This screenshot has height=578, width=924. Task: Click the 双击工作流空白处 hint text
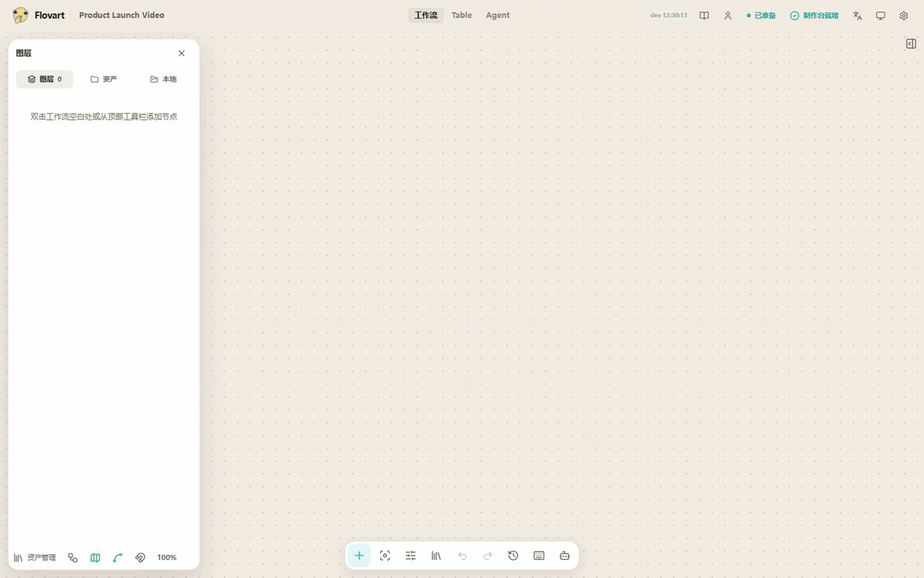pyautogui.click(x=104, y=116)
